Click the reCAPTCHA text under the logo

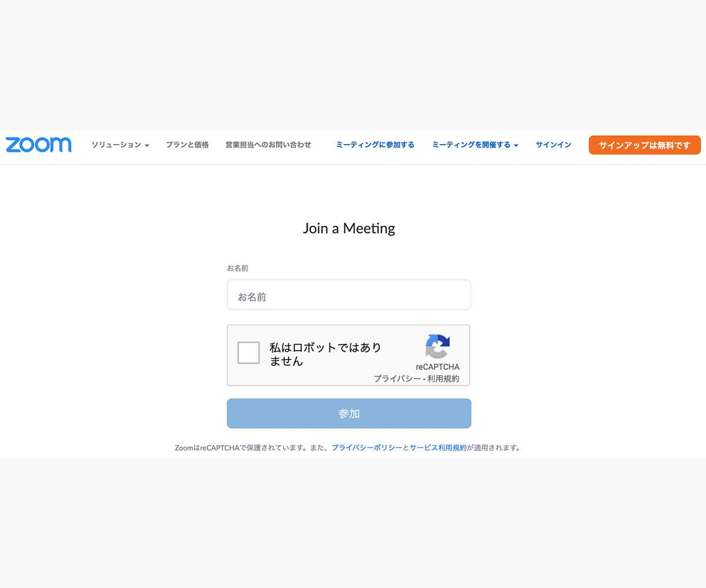point(437,367)
